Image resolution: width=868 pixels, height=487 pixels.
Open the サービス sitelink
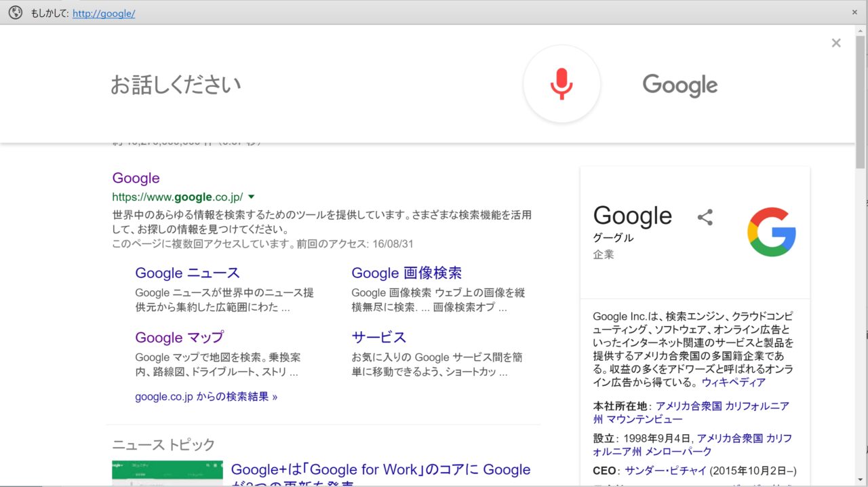378,338
